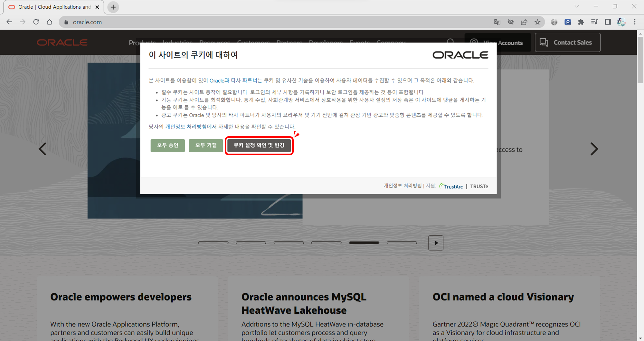The image size is (644, 341).
Task: Go to next carousel slide arrow
Action: pos(594,149)
